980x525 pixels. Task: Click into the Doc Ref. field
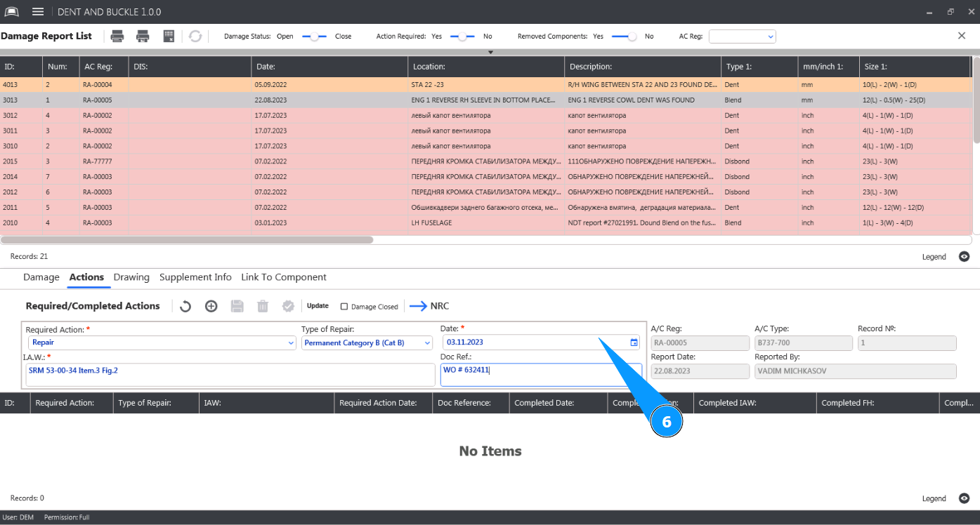pos(541,375)
